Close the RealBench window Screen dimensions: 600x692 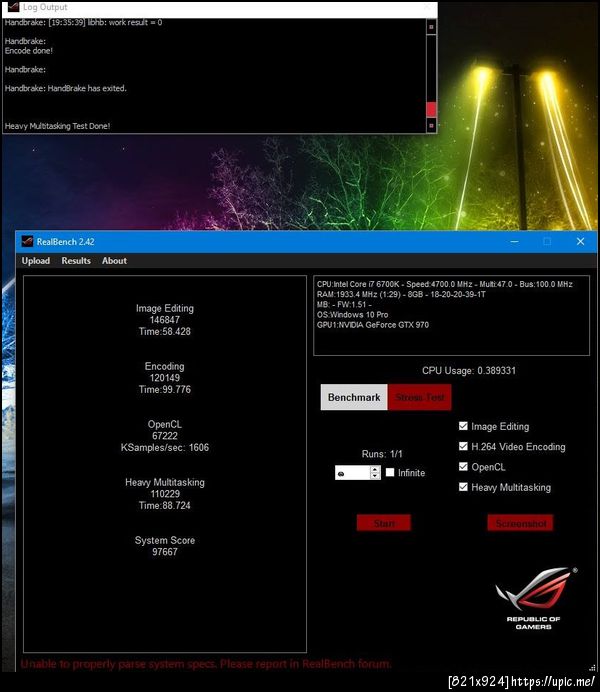click(x=580, y=241)
